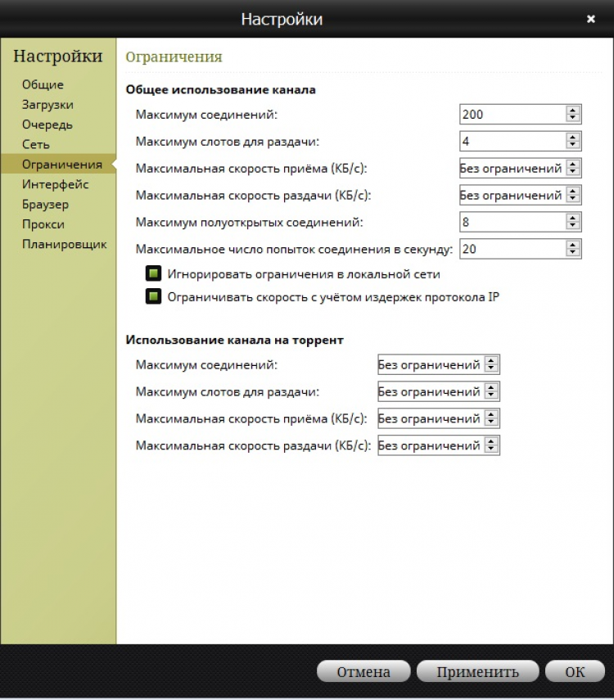Viewport: 614px width, 700px height.
Task: Go to the Сеть settings section
Action: pos(36,145)
